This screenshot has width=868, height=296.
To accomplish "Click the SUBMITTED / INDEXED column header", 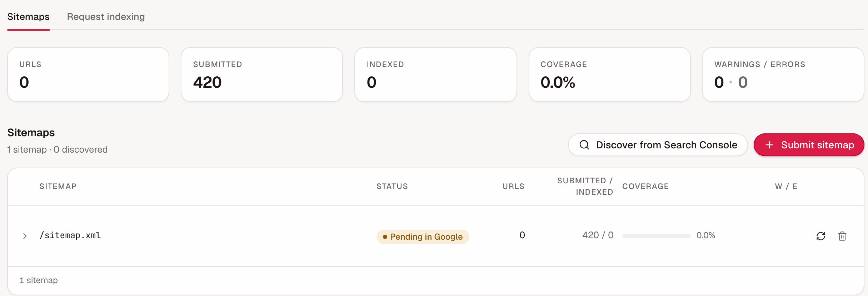I will pos(585,186).
